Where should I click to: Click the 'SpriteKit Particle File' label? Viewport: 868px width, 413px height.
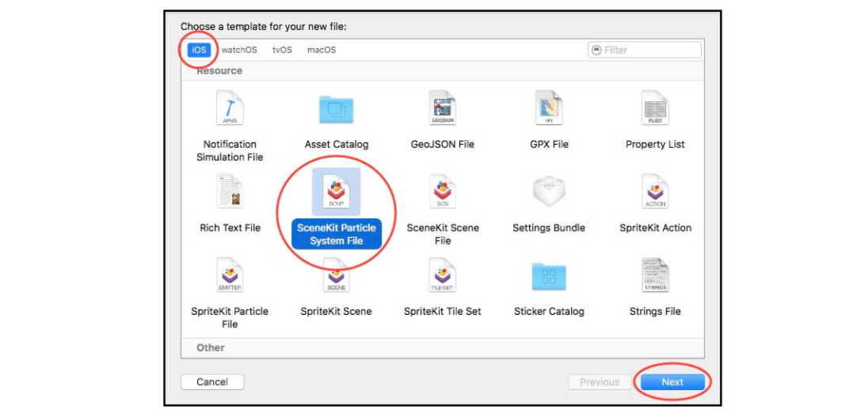230,318
